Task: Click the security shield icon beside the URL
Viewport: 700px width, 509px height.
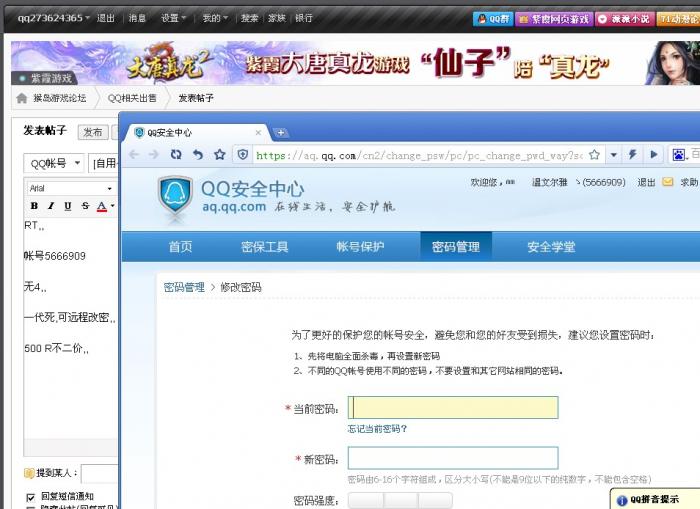Action: pyautogui.click(x=243, y=155)
